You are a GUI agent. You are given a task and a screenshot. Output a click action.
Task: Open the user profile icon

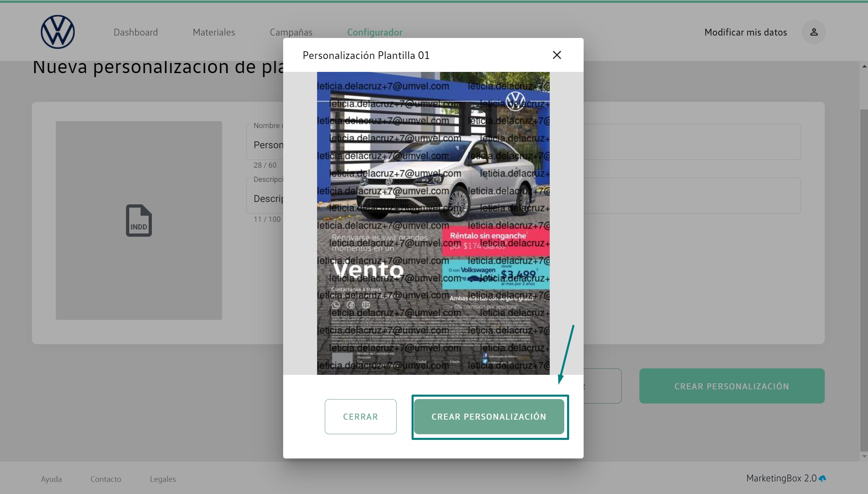tap(813, 32)
